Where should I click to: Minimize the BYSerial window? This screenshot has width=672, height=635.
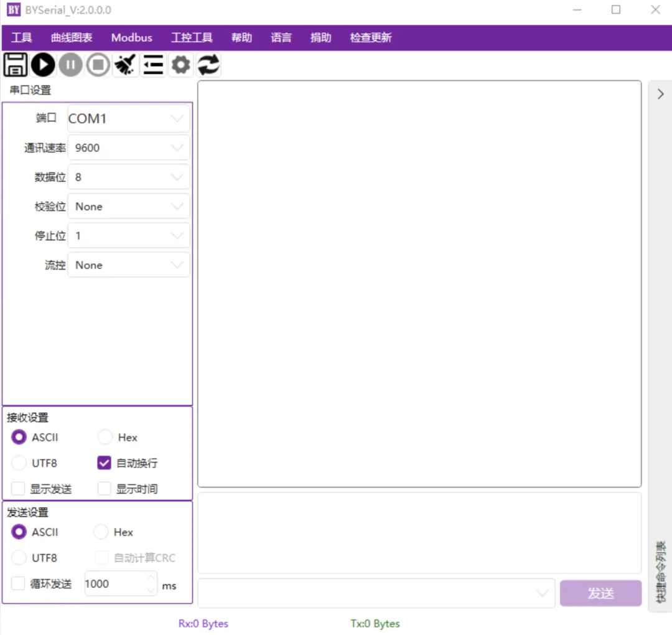pyautogui.click(x=577, y=9)
